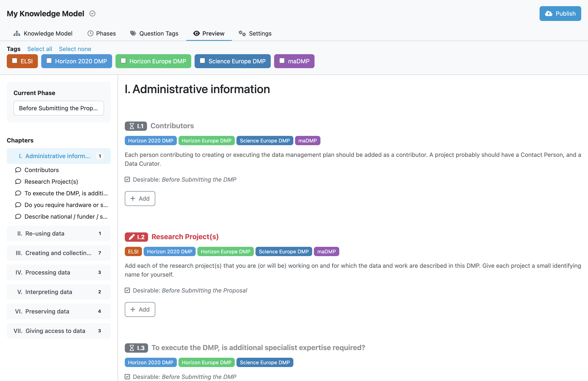This screenshot has width=588, height=381.
Task: Click the comment icon for Describe national / funder item
Action: coord(18,216)
